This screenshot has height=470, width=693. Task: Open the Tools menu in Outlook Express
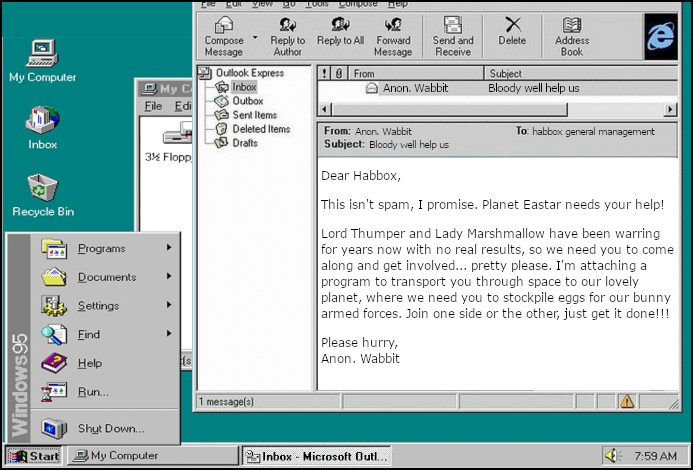tap(316, 4)
